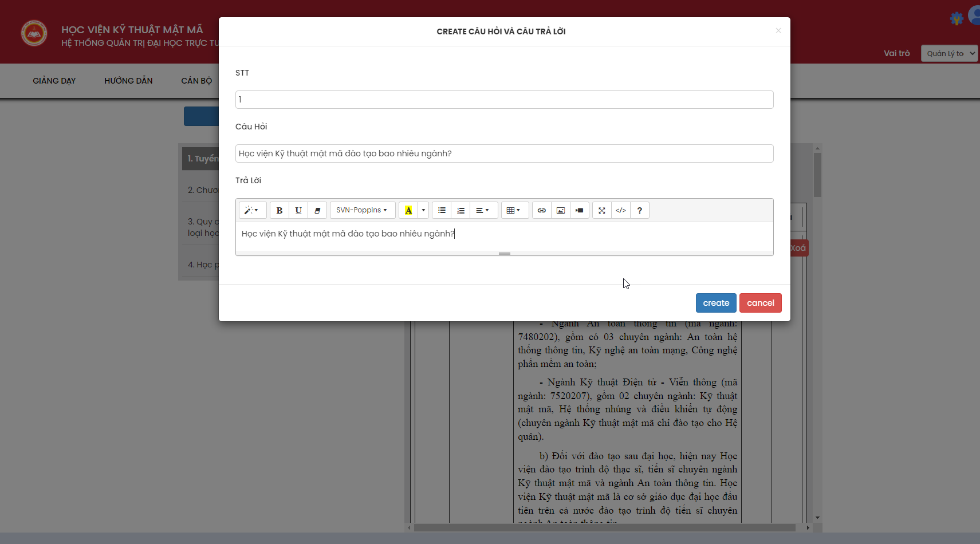The width and height of the screenshot is (980, 544).
Task: Click the HỌC VIỆN KỸ THUẬT MẬT MÃ title
Action: coord(132,30)
